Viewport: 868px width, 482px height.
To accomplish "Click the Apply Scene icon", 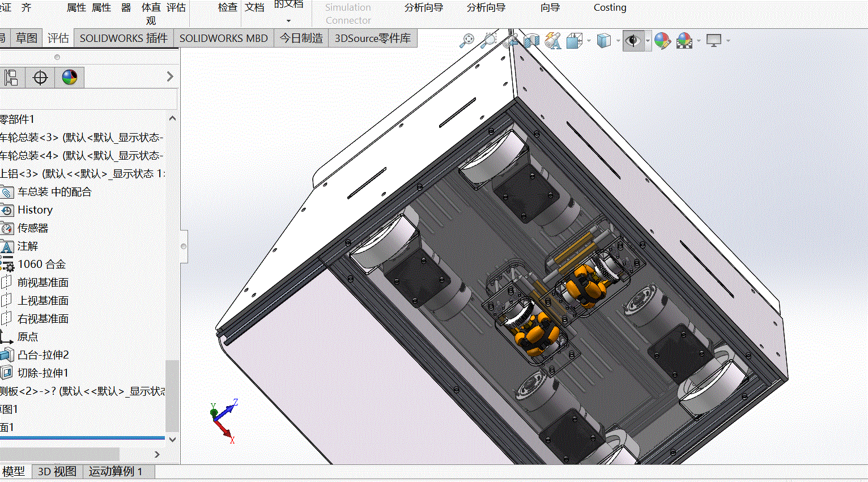I will 684,40.
